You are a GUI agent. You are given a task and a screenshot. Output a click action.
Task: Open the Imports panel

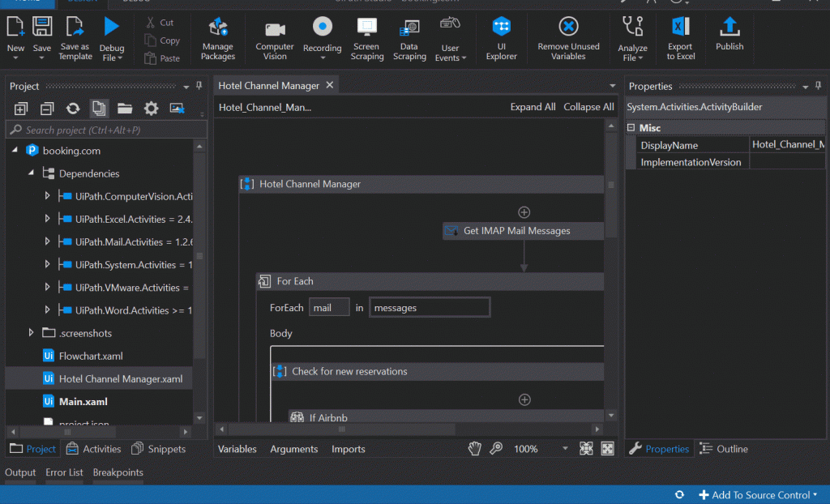(349, 449)
